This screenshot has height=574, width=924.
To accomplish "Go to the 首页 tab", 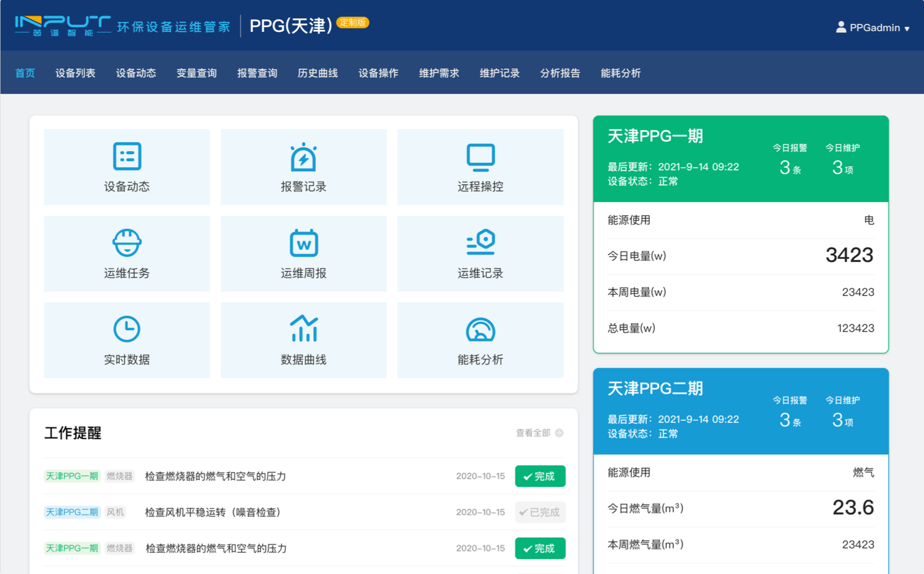I will tap(25, 73).
